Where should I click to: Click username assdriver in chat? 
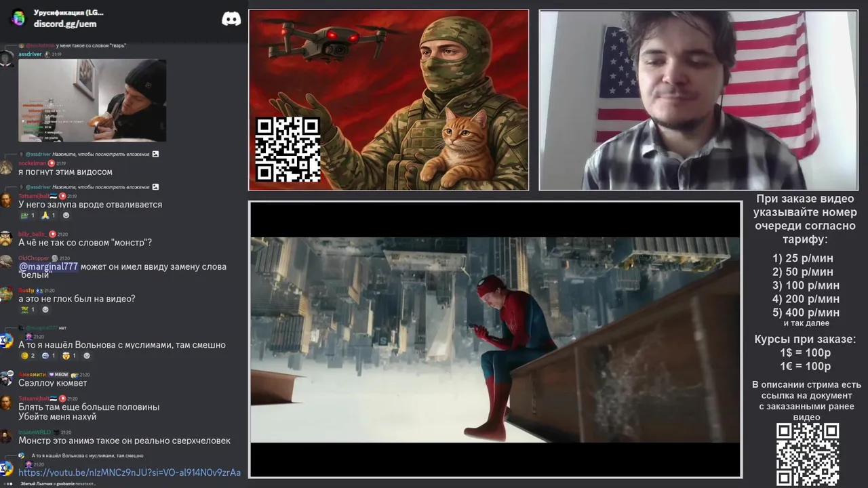(x=30, y=54)
